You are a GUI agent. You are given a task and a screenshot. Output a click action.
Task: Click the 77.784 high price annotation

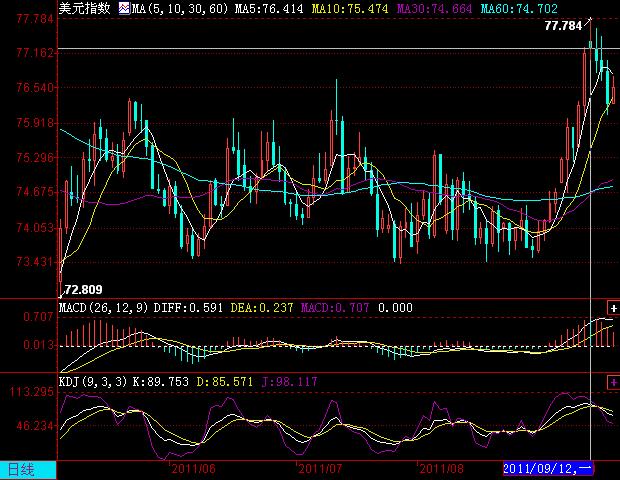563,26
